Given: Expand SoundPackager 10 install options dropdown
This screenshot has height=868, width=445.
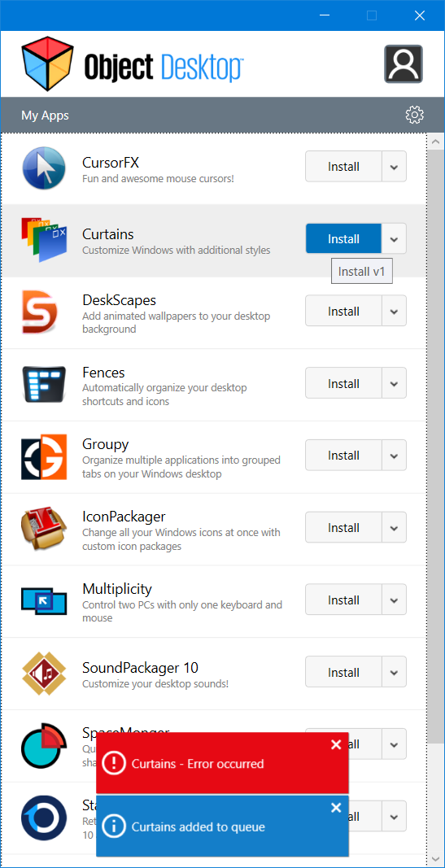Looking at the screenshot, I should pos(394,673).
